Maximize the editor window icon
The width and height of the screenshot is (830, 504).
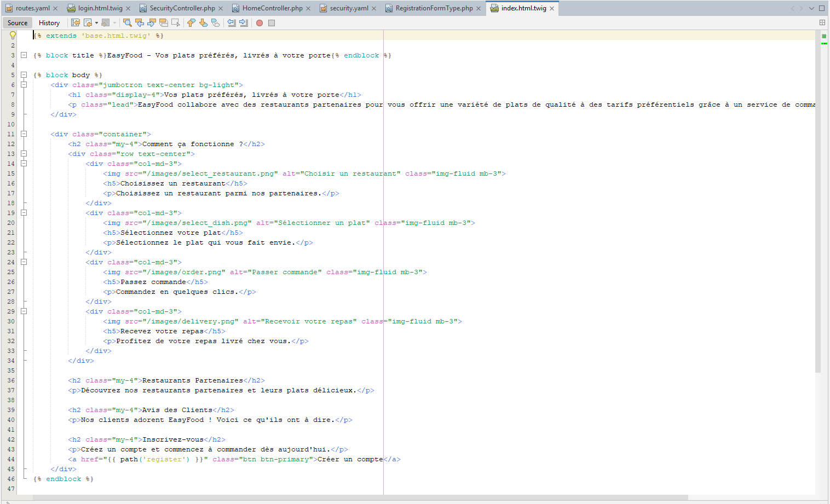822,8
